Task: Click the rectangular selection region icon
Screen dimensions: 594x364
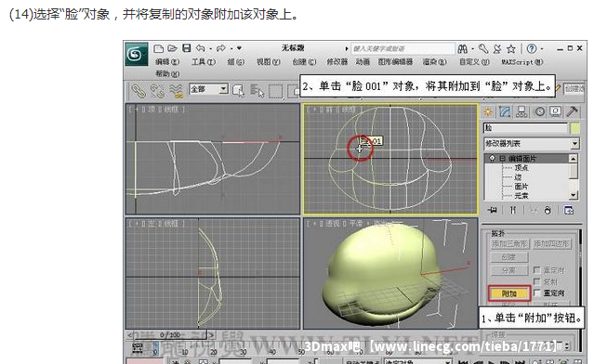Action: coord(275,91)
